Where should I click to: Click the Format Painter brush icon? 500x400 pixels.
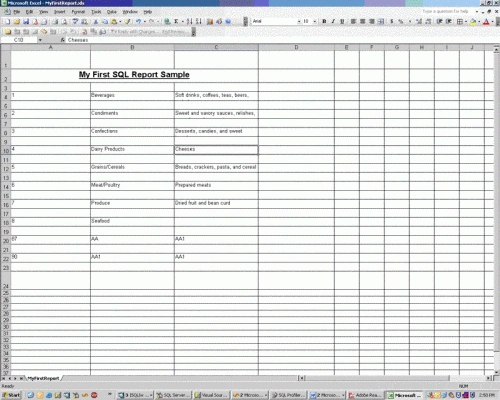pos(127,22)
